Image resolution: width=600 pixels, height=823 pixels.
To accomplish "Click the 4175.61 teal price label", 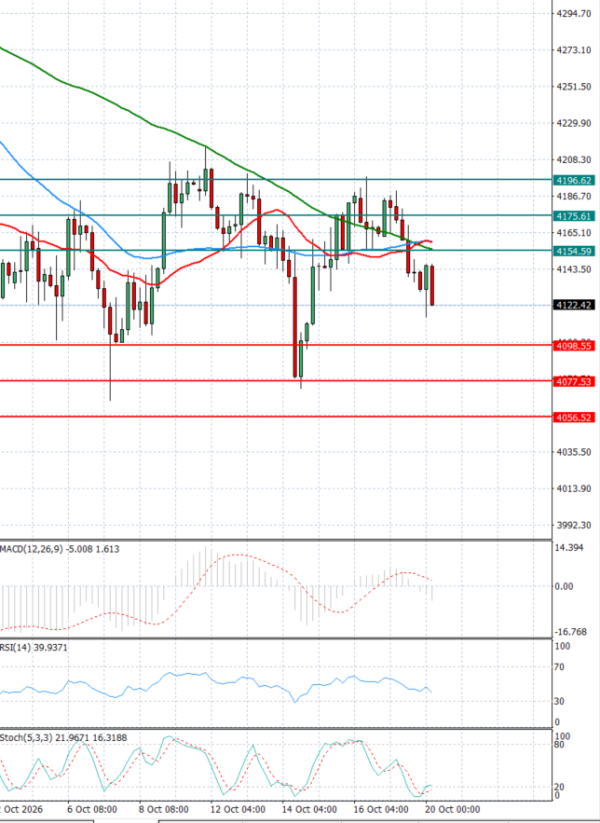I will click(574, 216).
